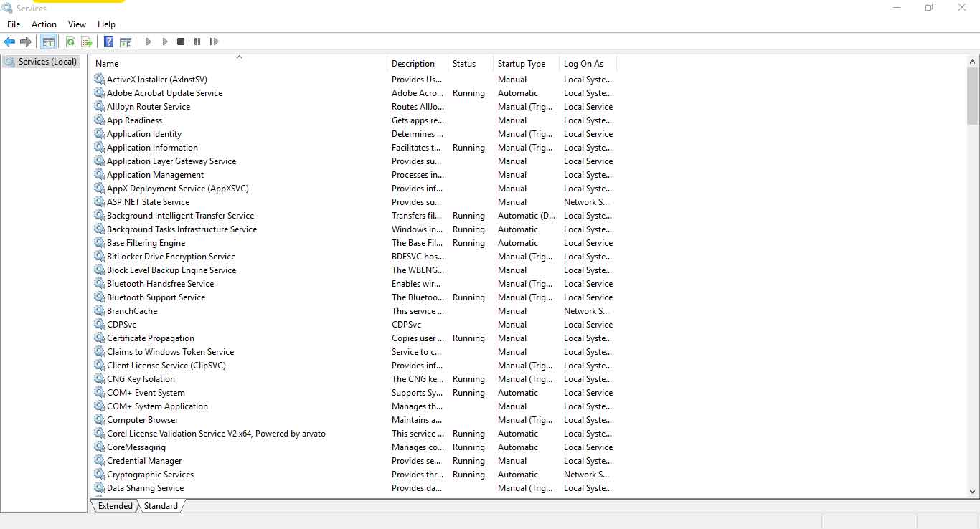Viewport: 980px width, 529px height.
Task: Select Application Management service name
Action: 155,175
